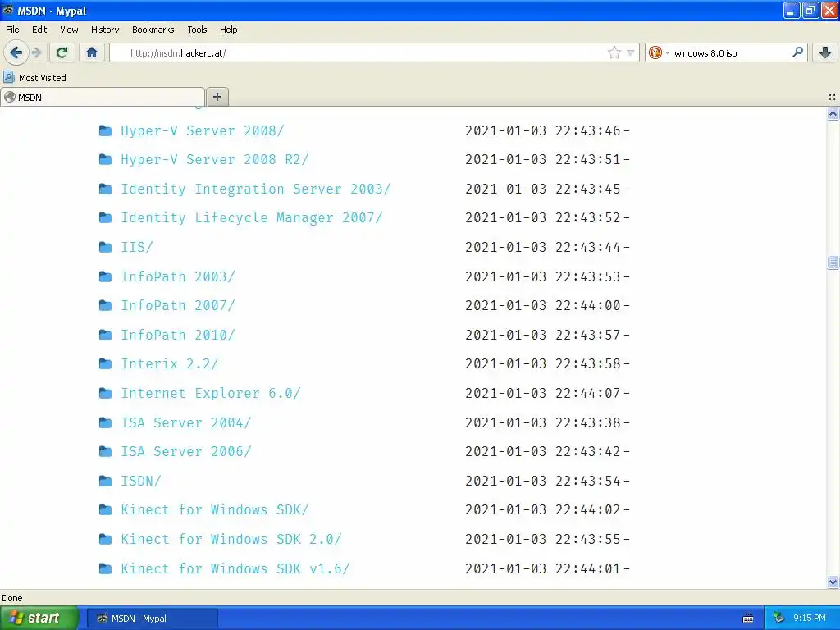Screen dimensions: 840x630
Task: Click folder icon beside IIS/
Action: 106,247
